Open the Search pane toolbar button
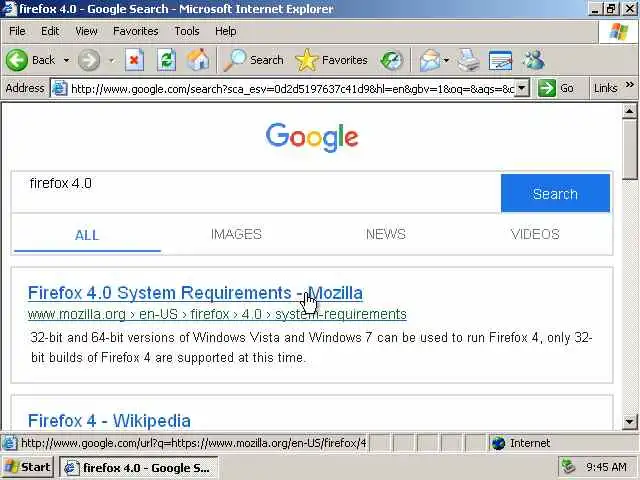The image size is (640, 480). point(254,60)
